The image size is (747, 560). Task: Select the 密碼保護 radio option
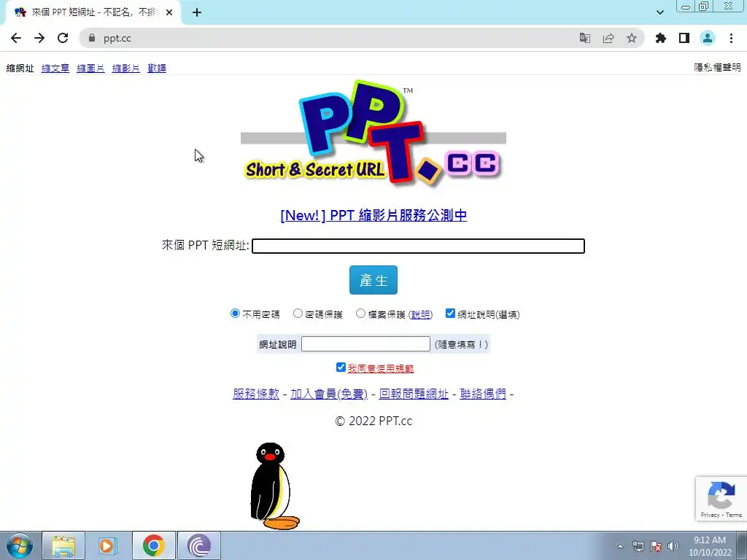coord(298,314)
